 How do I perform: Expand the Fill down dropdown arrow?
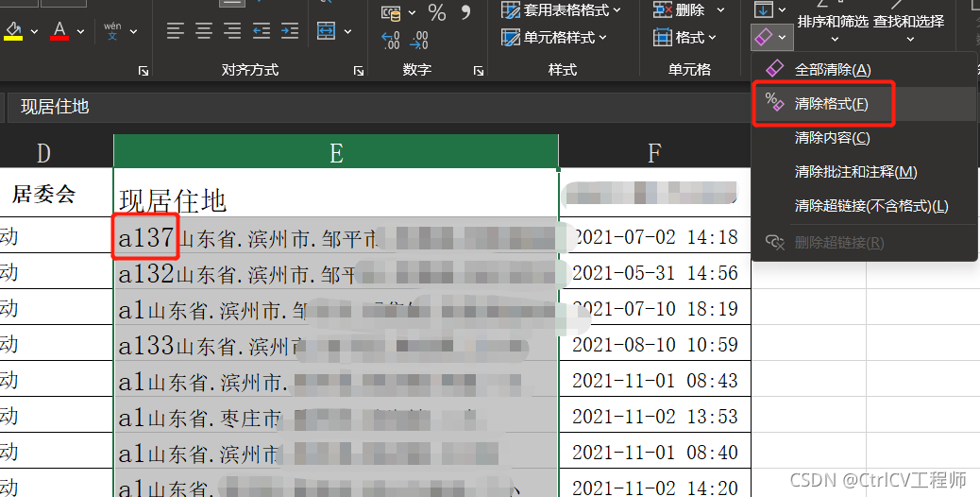[x=782, y=10]
